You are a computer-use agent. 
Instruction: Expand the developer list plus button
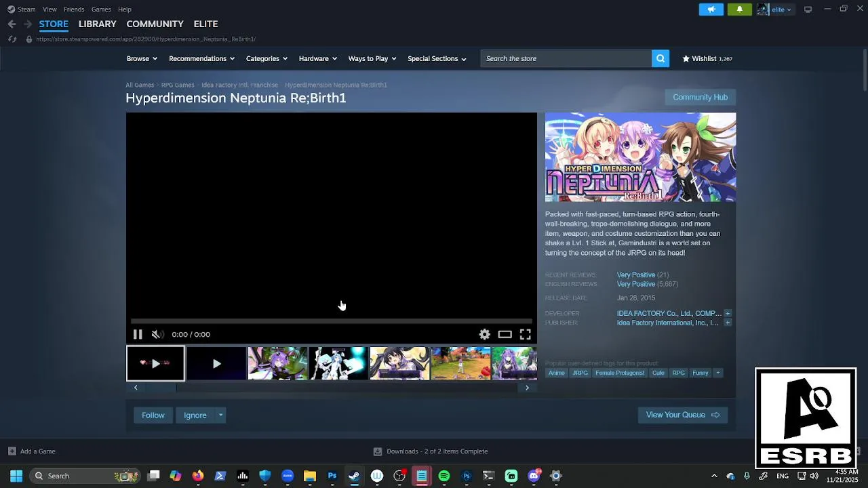(x=728, y=313)
